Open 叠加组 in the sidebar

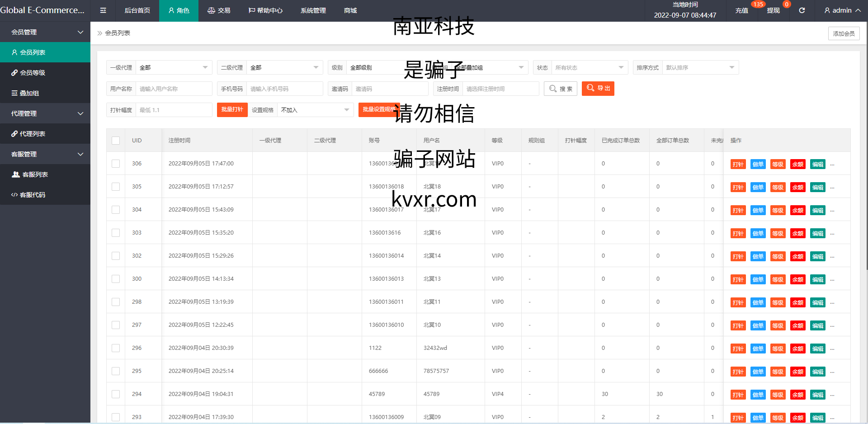click(45, 93)
